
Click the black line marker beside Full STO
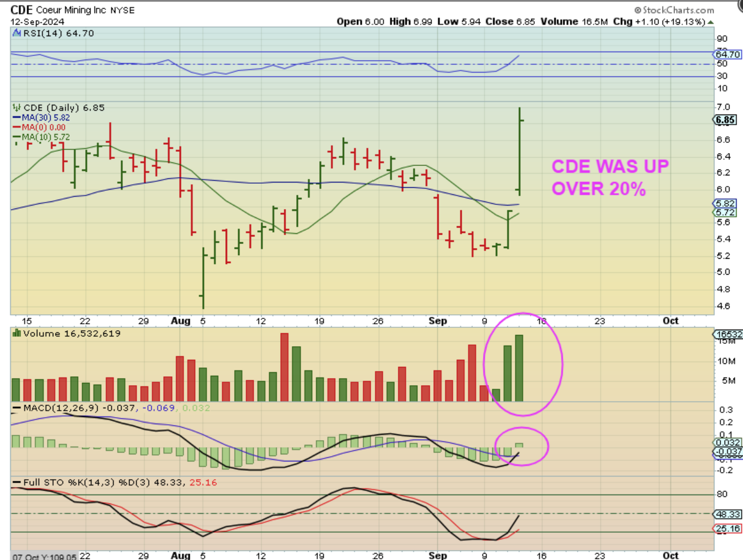(17, 483)
